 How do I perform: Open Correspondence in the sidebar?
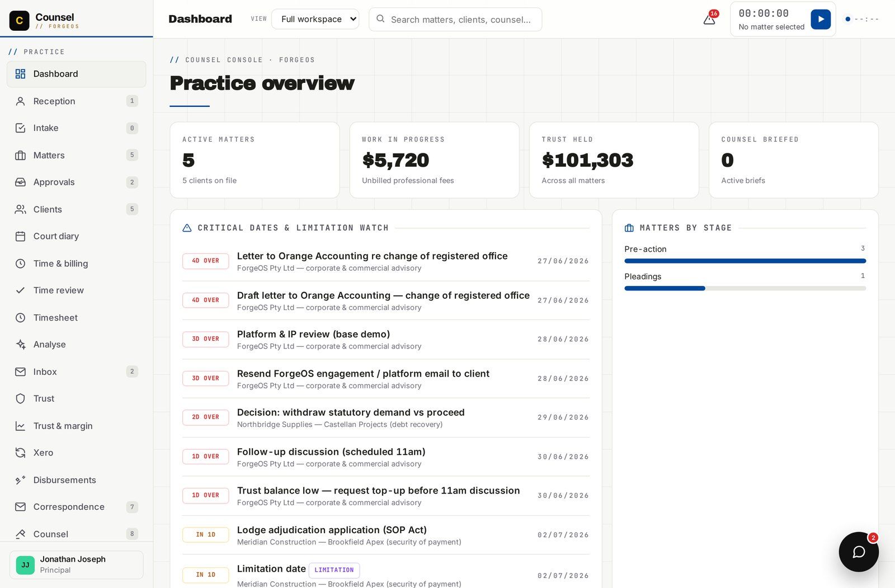coord(76,507)
